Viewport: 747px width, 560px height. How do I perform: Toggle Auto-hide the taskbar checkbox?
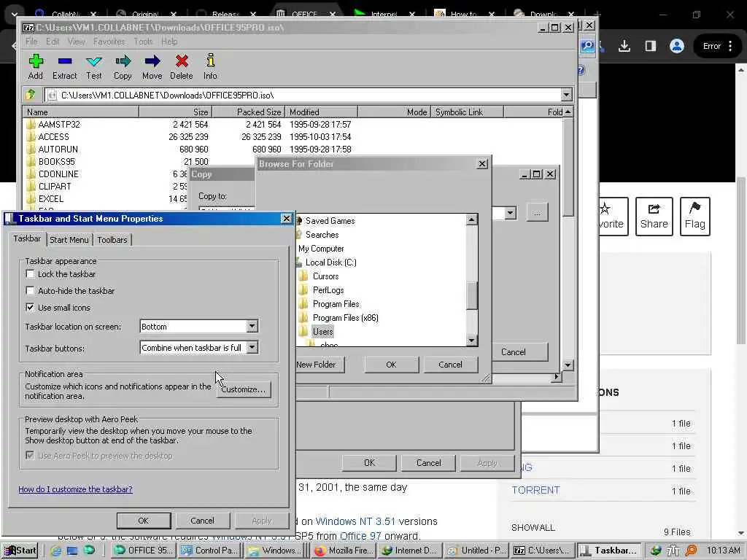(30, 290)
